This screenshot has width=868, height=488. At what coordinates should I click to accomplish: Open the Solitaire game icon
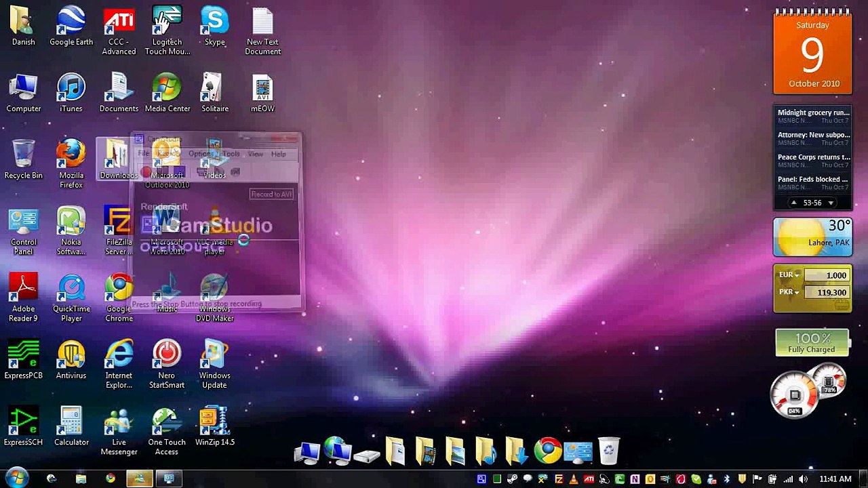pos(214,94)
